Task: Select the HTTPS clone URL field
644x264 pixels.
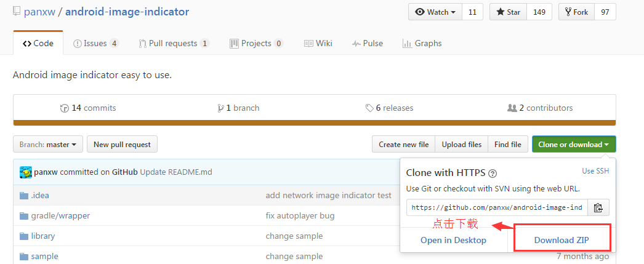Action: point(497,208)
